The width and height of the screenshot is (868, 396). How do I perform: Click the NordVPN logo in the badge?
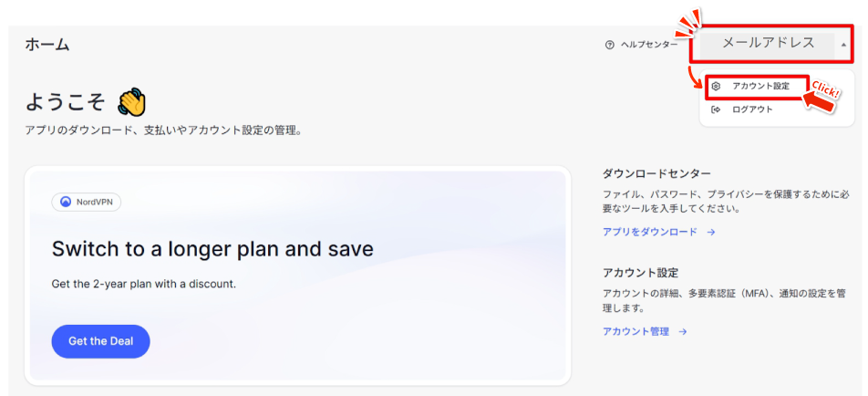[66, 202]
